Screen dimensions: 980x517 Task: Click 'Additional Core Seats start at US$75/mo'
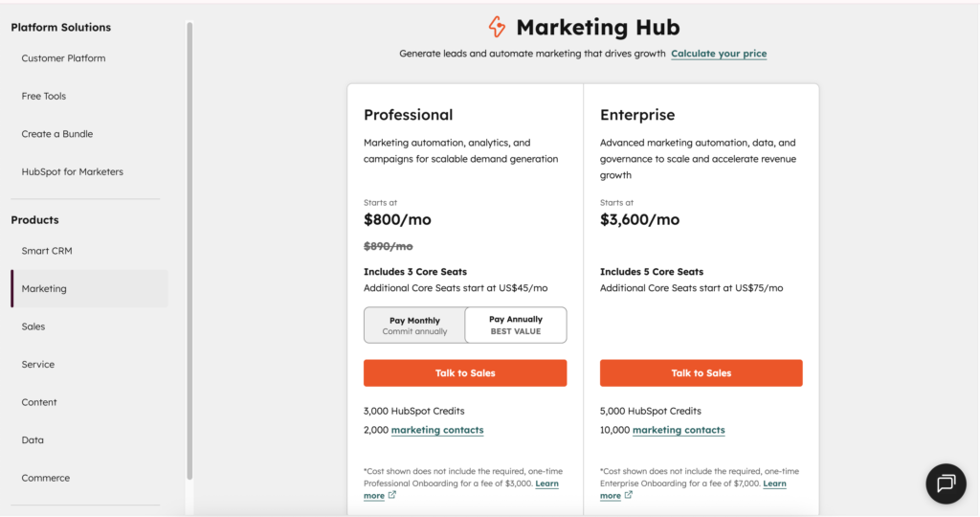click(x=691, y=288)
